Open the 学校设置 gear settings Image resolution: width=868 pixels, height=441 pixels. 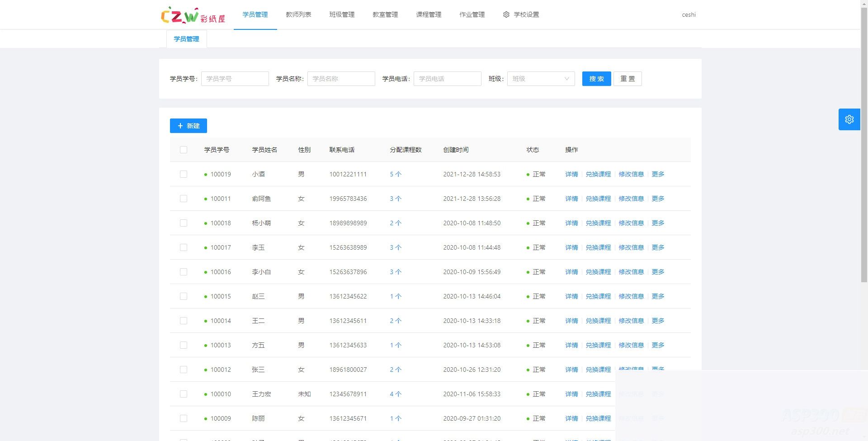[521, 14]
